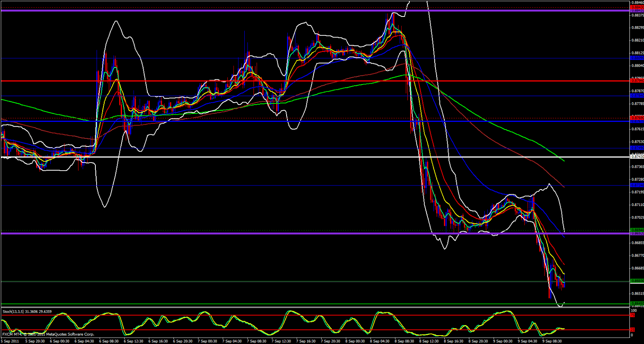This screenshot has height=344, width=644.
Task: Click the blue 0.87840 price label
Action: [637, 96]
